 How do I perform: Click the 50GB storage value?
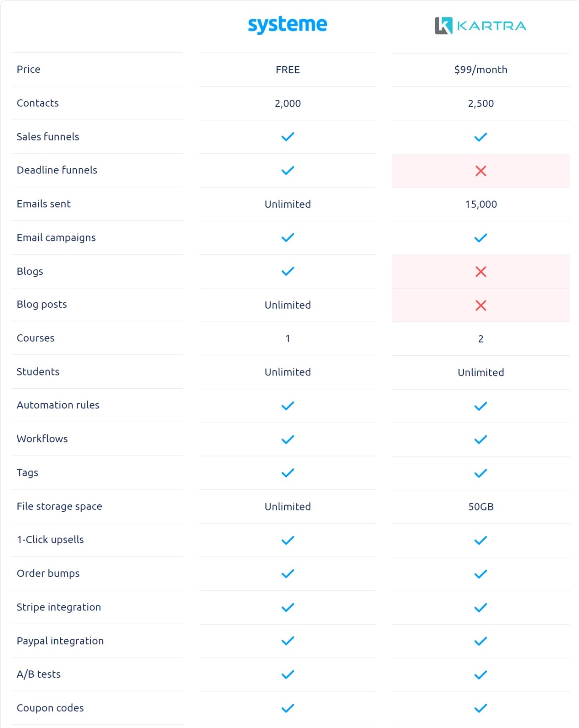(481, 507)
